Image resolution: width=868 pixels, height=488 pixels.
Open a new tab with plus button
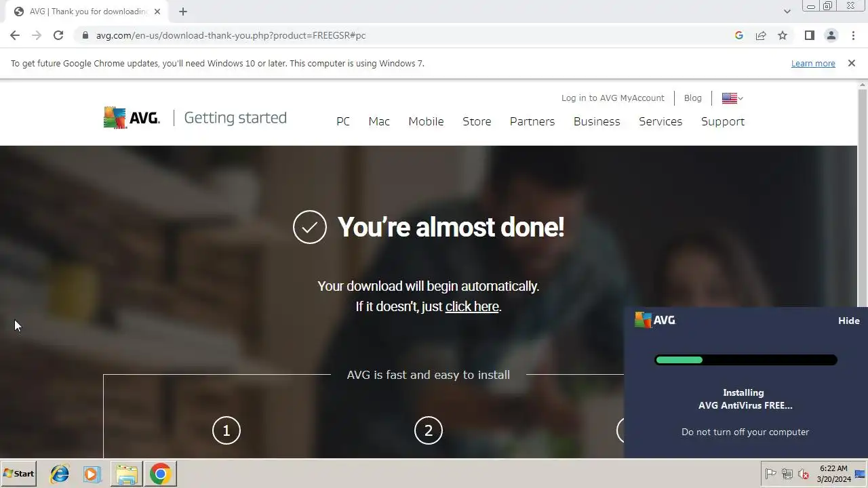(183, 12)
